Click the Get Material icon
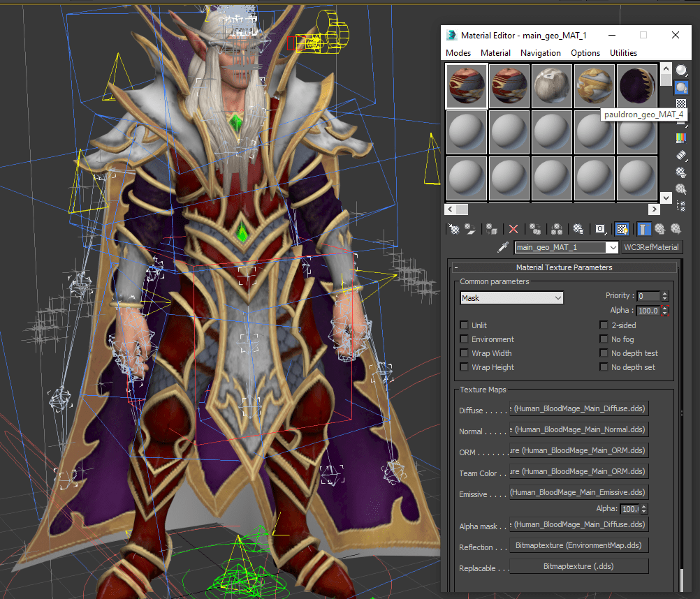Screen dimensions: 700x599 tap(454, 229)
